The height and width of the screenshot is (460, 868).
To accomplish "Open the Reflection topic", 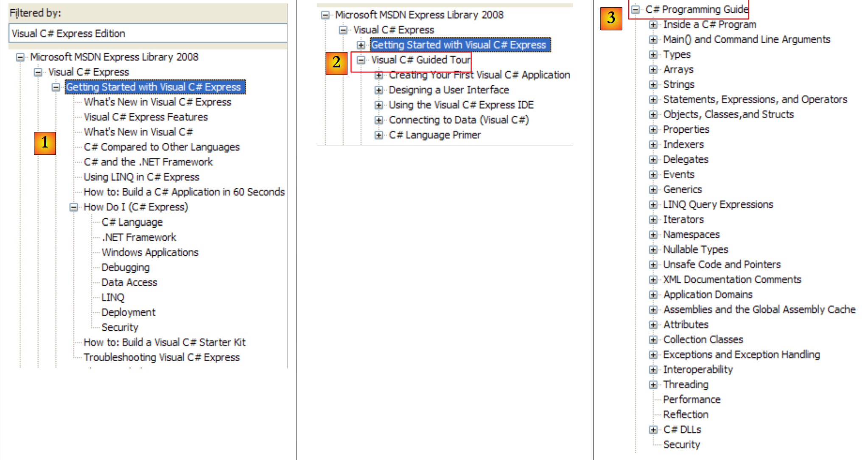I will click(x=686, y=415).
